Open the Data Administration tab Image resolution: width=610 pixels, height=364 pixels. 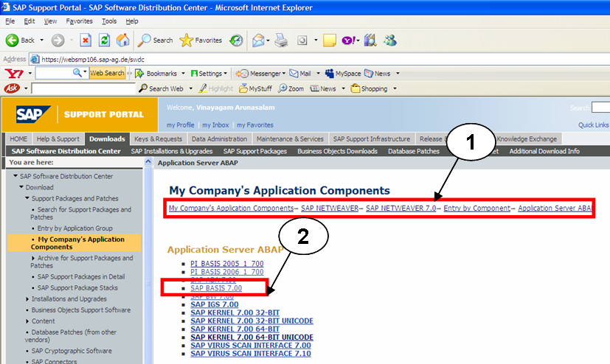coord(219,139)
